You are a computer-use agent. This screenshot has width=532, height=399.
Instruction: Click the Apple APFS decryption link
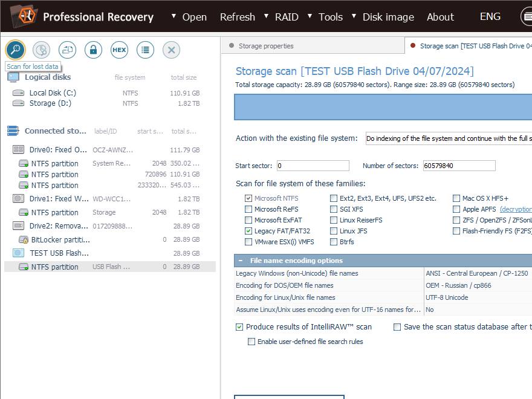coord(515,209)
